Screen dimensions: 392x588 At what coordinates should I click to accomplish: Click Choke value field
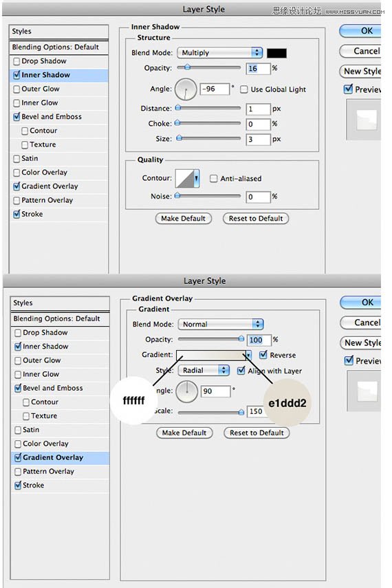pos(258,124)
